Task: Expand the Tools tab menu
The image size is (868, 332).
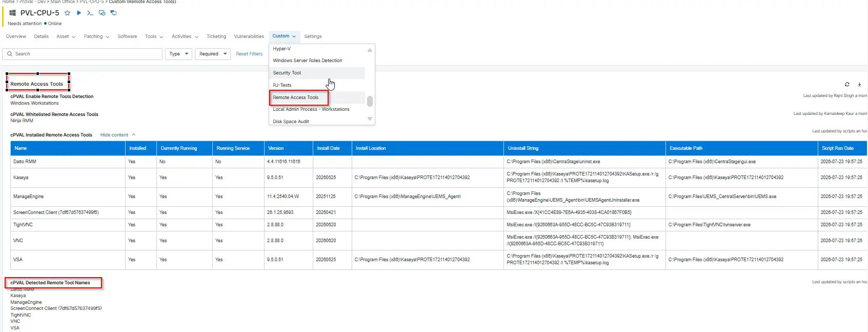Action: tap(154, 36)
